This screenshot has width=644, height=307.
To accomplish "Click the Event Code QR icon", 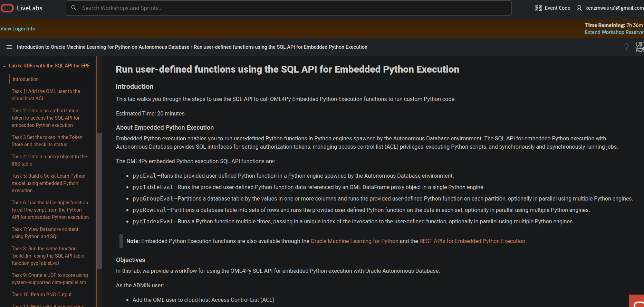I will [538, 8].
